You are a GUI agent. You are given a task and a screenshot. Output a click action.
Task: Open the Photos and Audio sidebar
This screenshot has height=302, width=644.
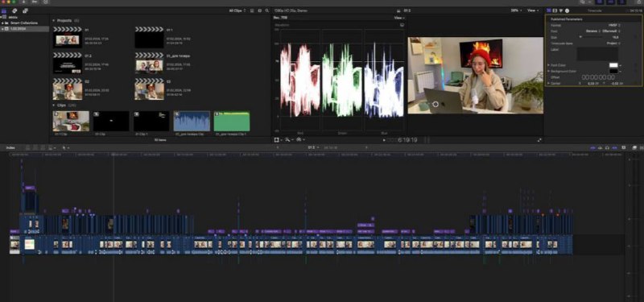[x=14, y=10]
